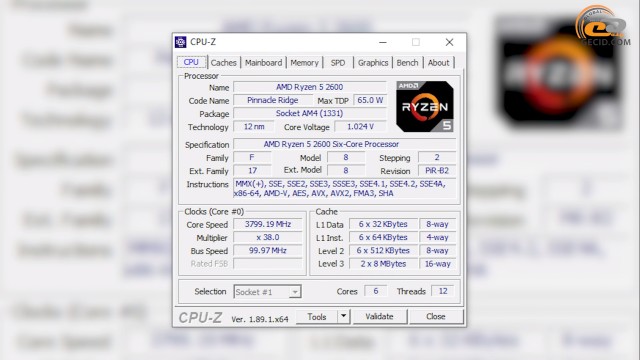The width and height of the screenshot is (640, 360).
Task: Select the Memory tab
Action: click(x=304, y=63)
